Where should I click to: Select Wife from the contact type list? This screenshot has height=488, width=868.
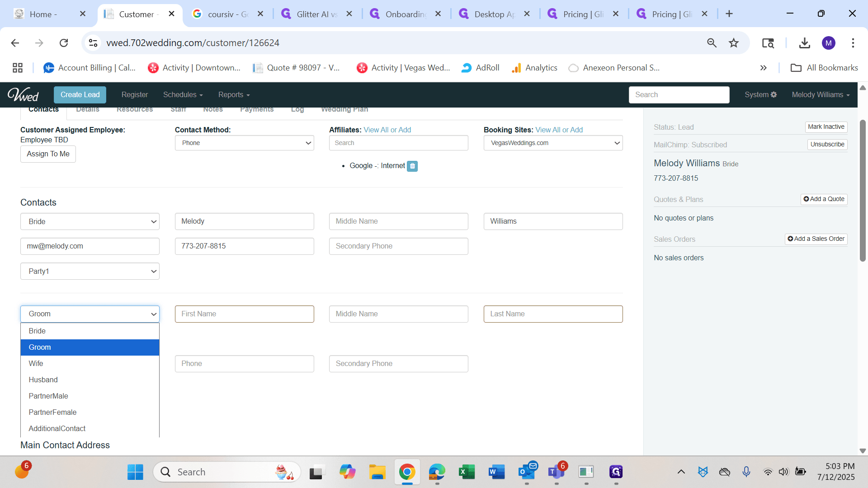pos(90,363)
